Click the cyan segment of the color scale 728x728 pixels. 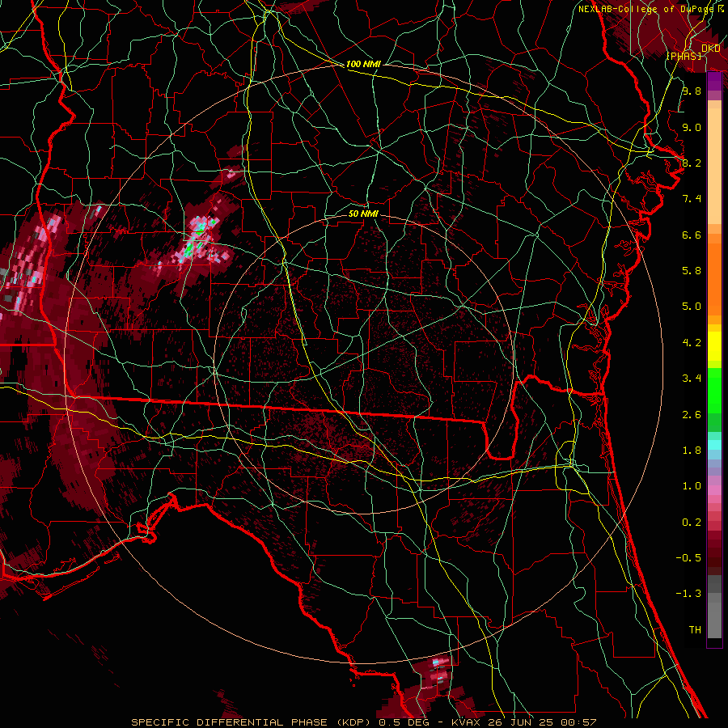(714, 445)
